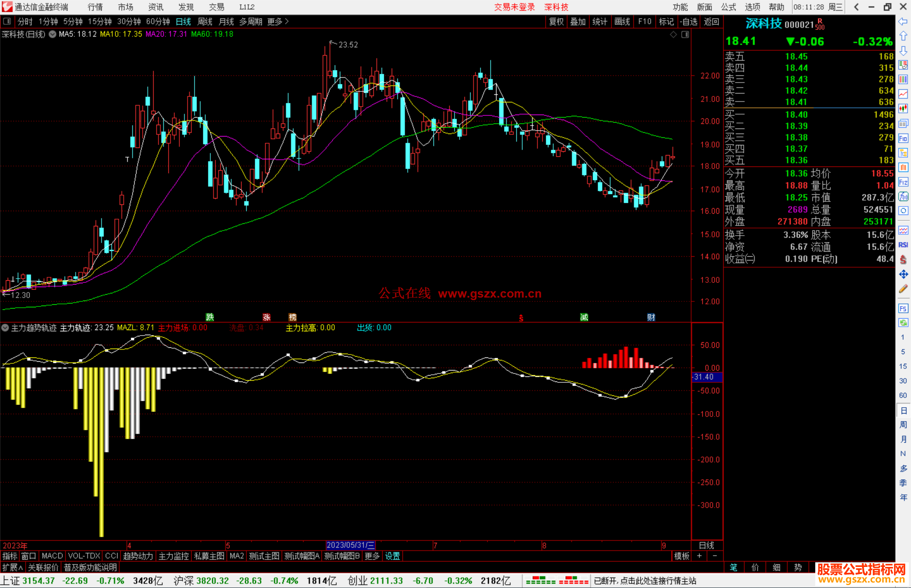Open 主力趋势轨迹 indicator dropdown circle
This screenshot has width=911, height=588.
click(x=5, y=328)
